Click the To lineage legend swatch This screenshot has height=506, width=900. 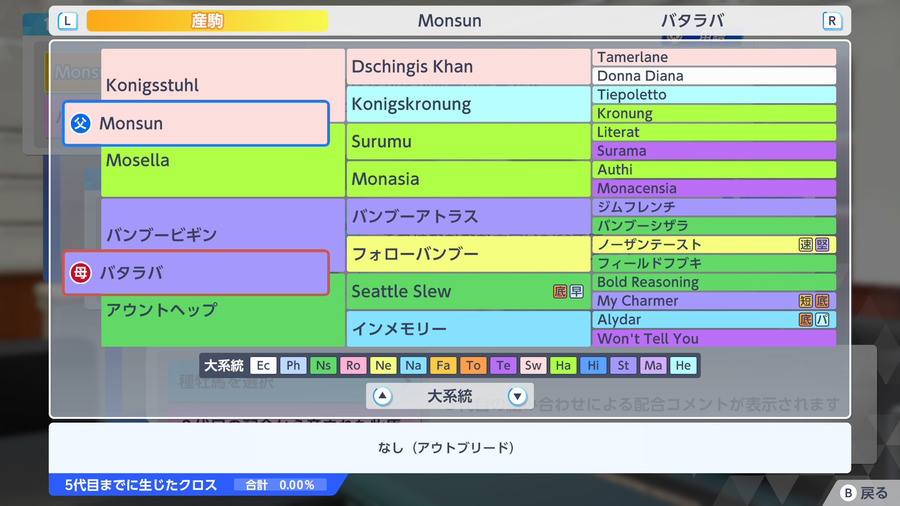(x=473, y=365)
